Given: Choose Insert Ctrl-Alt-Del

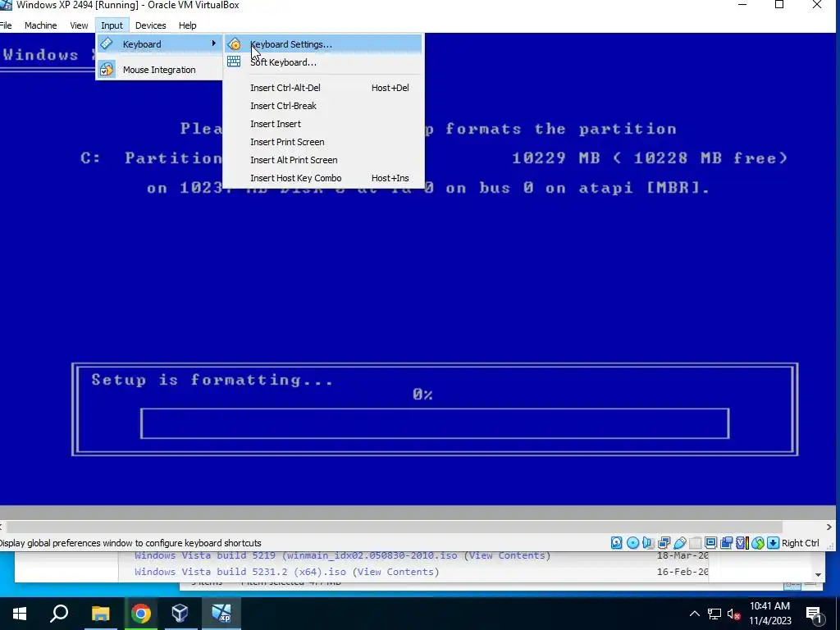Looking at the screenshot, I should tap(323, 88).
